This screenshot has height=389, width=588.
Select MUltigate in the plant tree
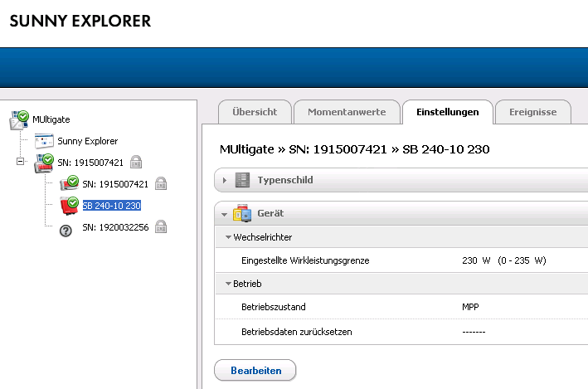(x=51, y=119)
